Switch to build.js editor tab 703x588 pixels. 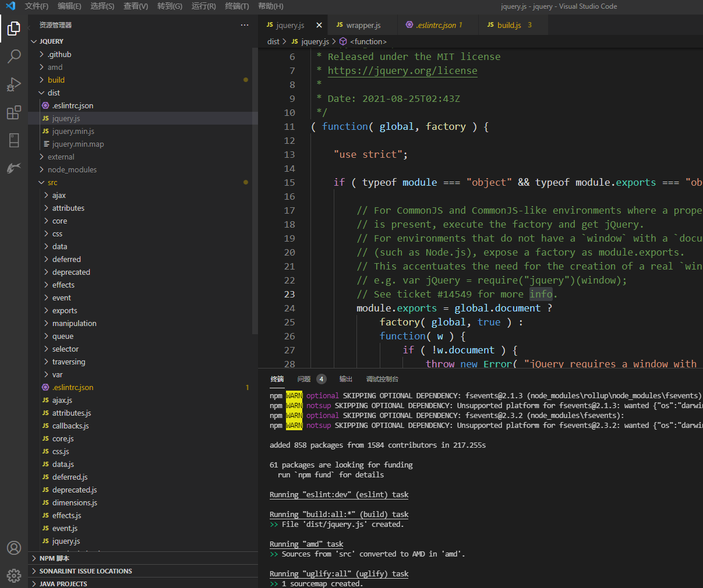pos(513,25)
